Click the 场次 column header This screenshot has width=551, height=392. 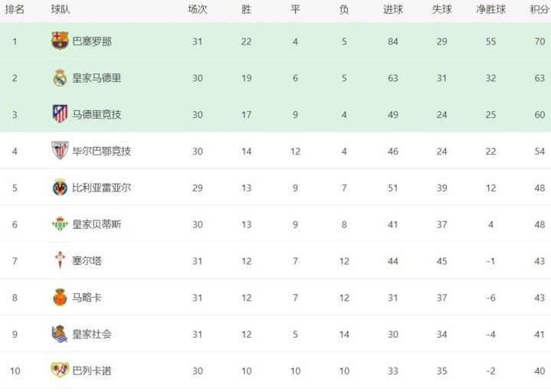[198, 9]
